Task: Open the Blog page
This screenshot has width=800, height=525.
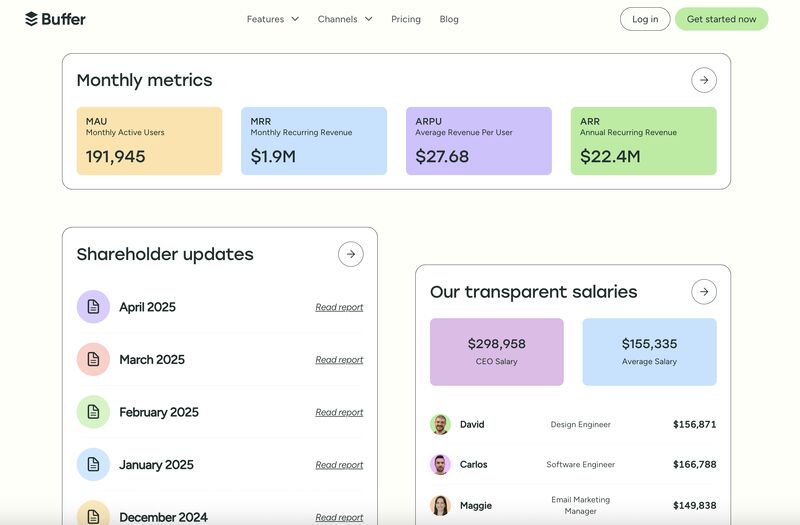Action: click(x=449, y=19)
